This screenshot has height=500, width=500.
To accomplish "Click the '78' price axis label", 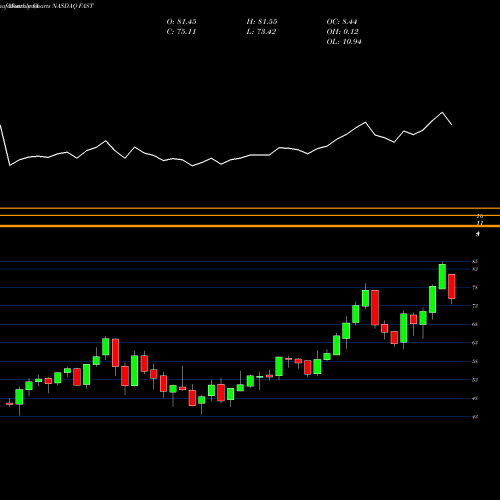I will tap(475, 287).
